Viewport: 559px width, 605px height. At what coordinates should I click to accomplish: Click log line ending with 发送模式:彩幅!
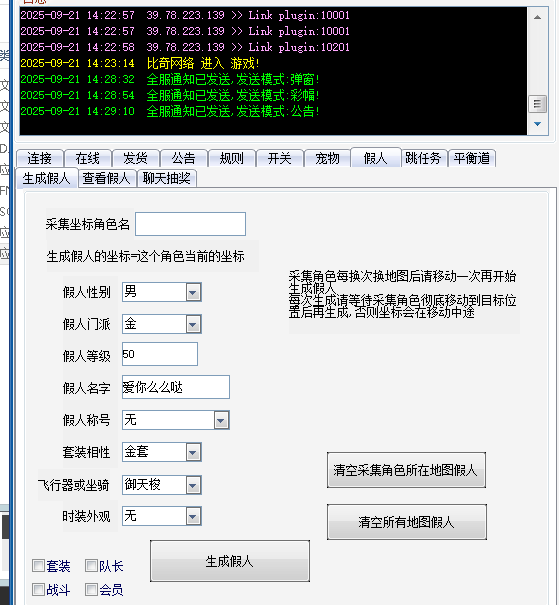point(170,95)
